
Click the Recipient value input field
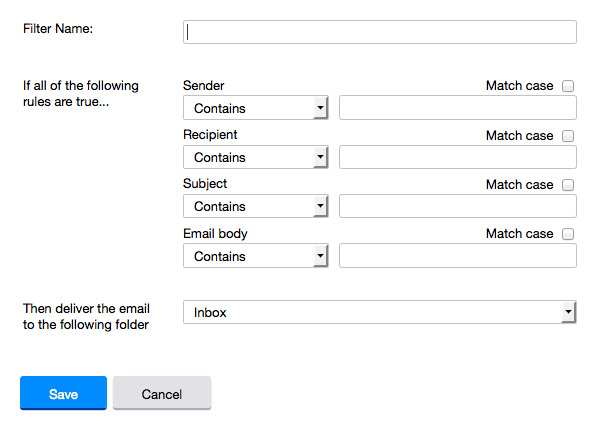(458, 157)
